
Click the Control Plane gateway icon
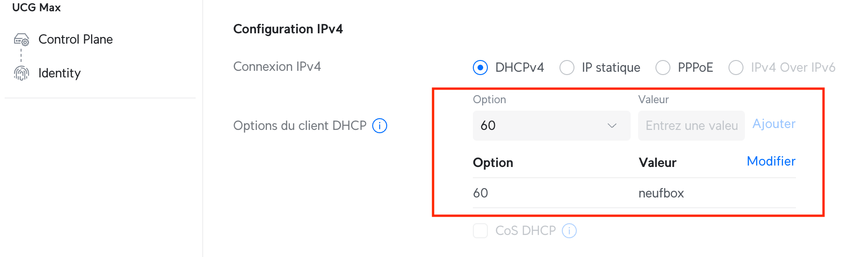pyautogui.click(x=22, y=39)
